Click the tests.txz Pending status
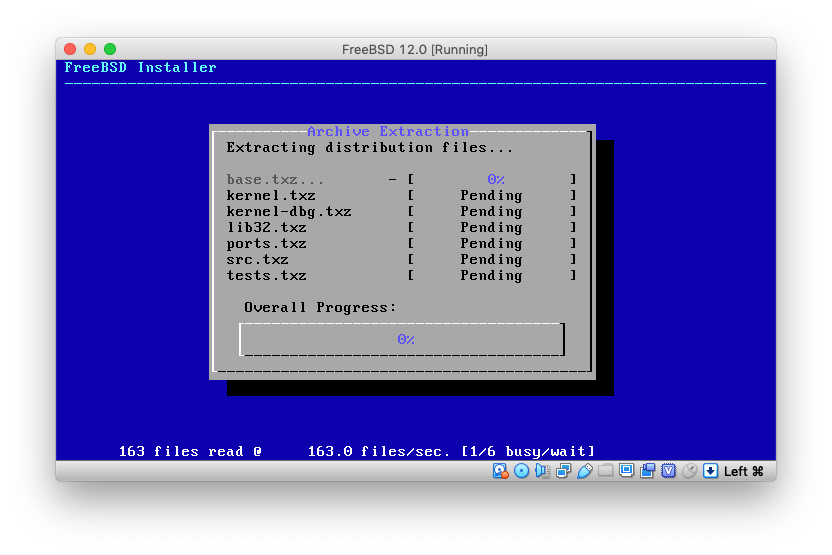 [491, 276]
